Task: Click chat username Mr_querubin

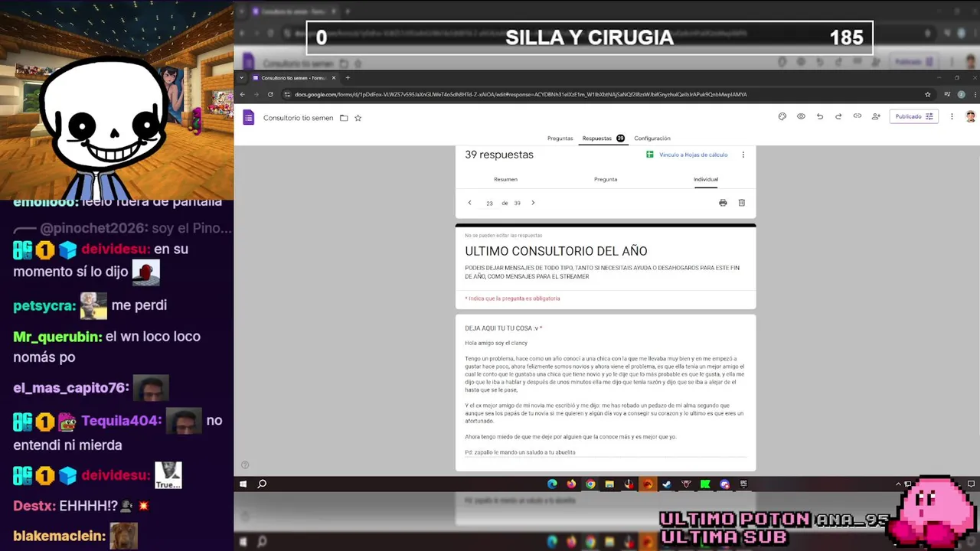Action: [x=57, y=337]
